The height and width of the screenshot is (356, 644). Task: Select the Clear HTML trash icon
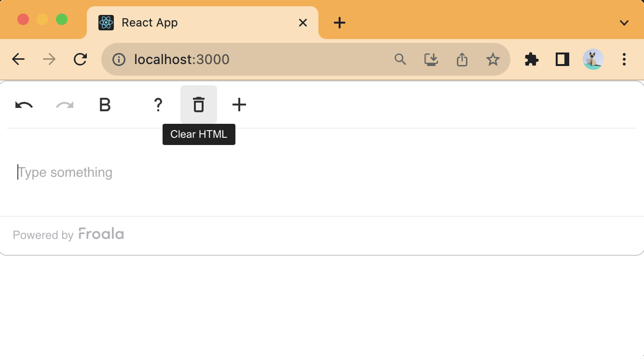coord(198,105)
